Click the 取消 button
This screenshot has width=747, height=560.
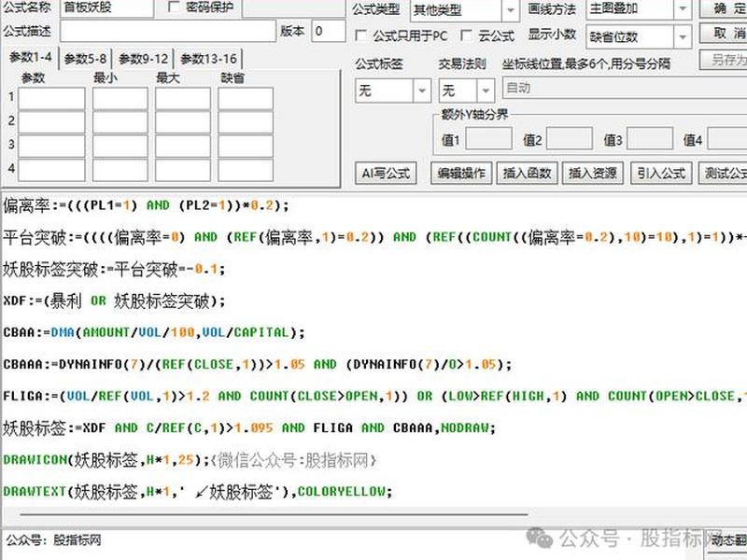725,34
